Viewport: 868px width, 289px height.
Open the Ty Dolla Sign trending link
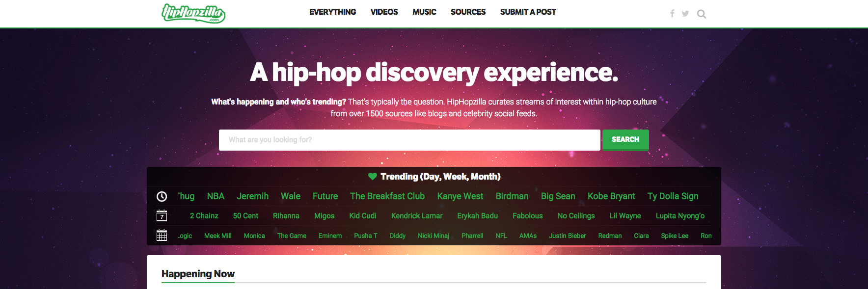pyautogui.click(x=673, y=196)
